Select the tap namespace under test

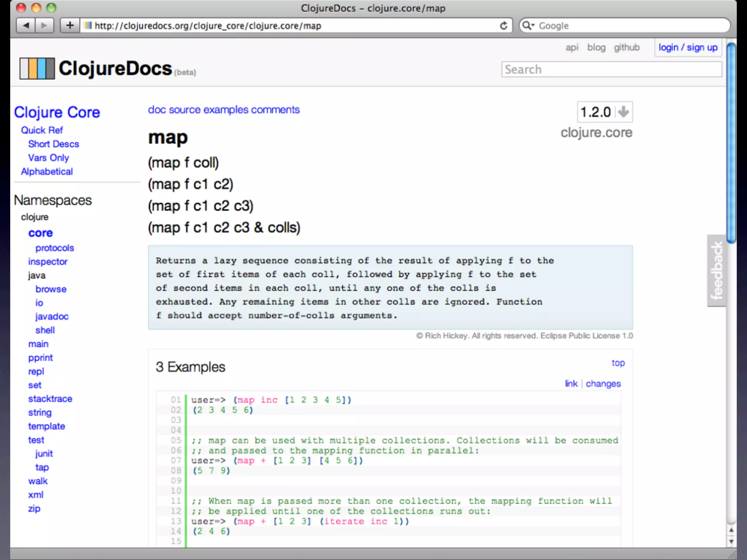42,467
